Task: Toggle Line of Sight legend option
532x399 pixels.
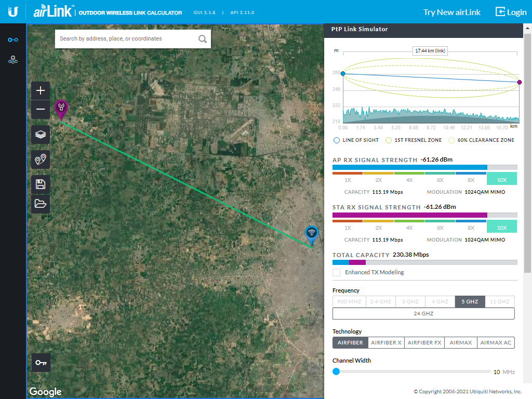Action: point(356,140)
